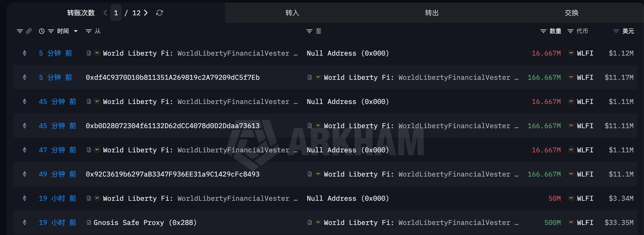Open Null Address (0x000) in the $1.12M row
644x235 pixels.
[x=348, y=53]
